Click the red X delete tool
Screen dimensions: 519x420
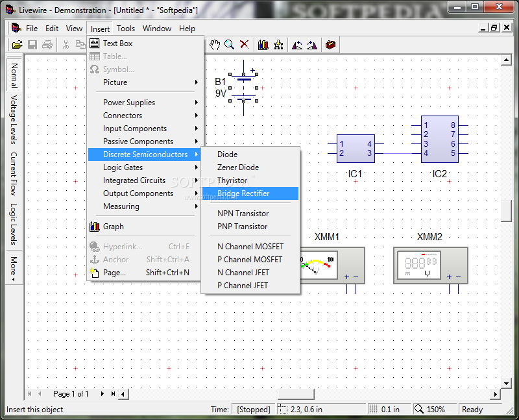[x=245, y=45]
